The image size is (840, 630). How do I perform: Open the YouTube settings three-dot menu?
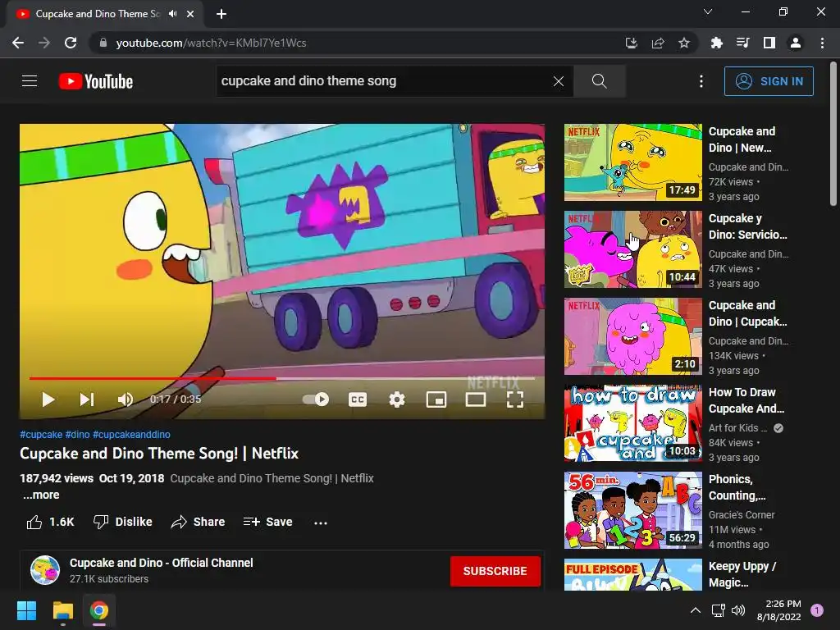701,81
